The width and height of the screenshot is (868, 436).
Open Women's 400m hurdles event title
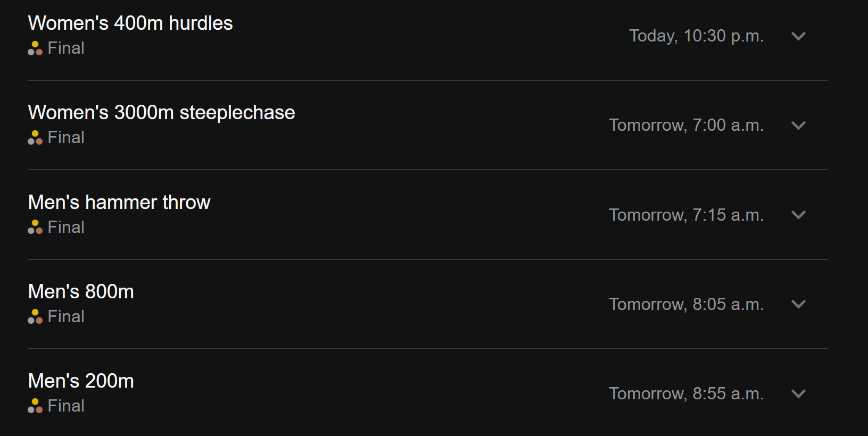(x=130, y=23)
